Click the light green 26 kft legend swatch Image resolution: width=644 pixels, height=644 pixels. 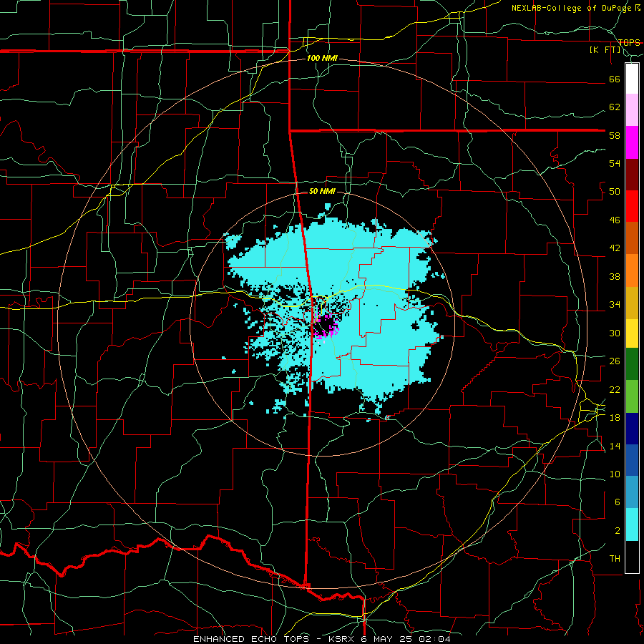[632, 396]
